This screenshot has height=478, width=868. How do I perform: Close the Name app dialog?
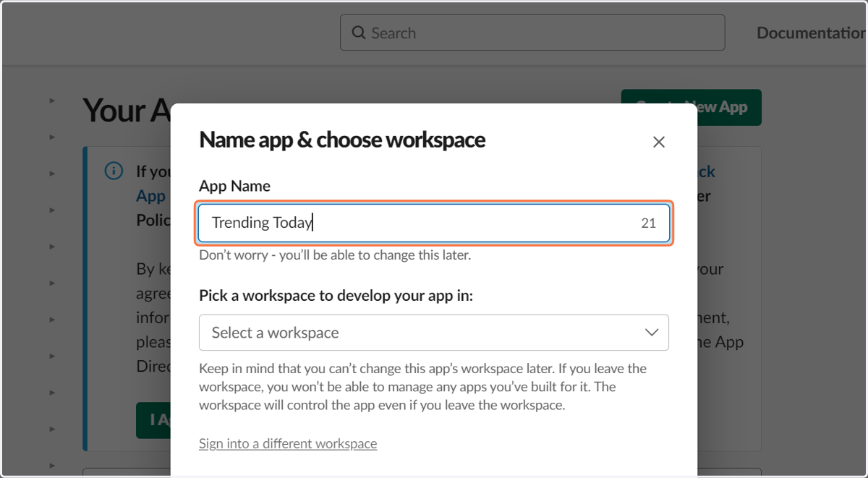point(658,142)
